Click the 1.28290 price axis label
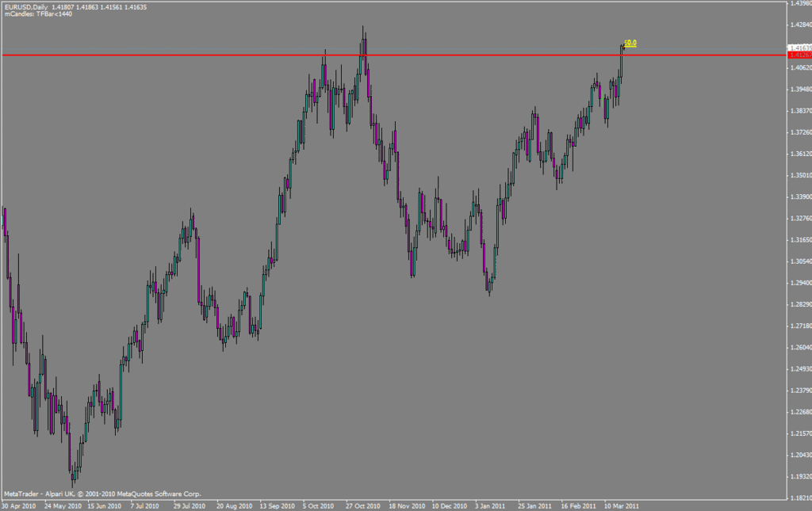 point(801,304)
